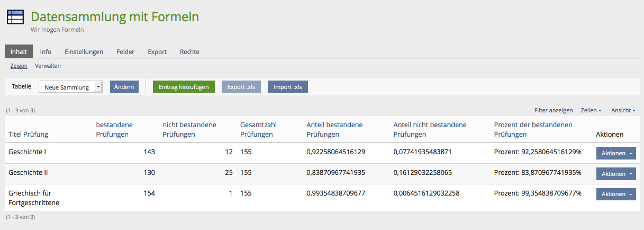Click the Import .xls button
Viewport: 644px width, 230px height.
click(288, 87)
